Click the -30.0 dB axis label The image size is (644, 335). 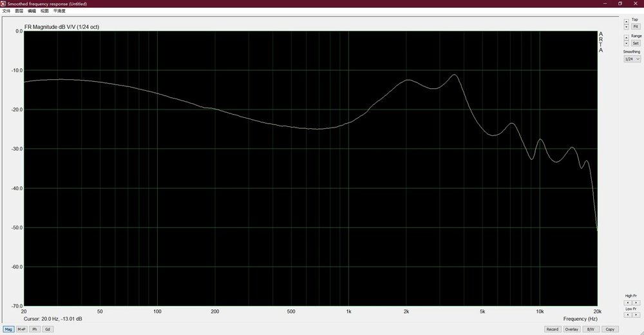17,149
